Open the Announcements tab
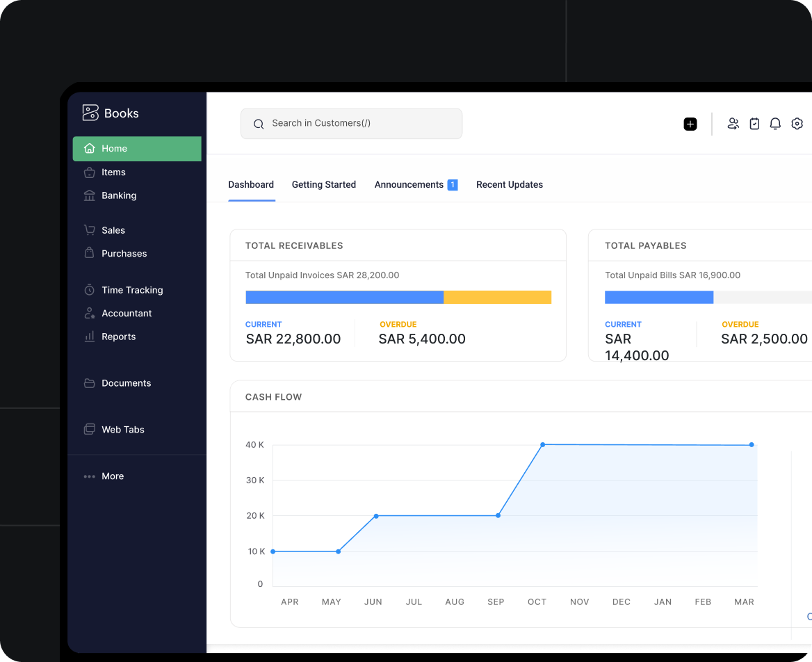Viewport: 812px width, 662px height. (409, 185)
